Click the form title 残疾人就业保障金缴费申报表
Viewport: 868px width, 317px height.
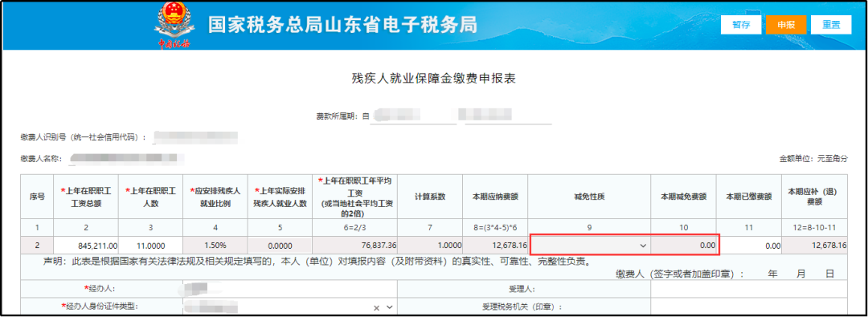[x=433, y=79]
